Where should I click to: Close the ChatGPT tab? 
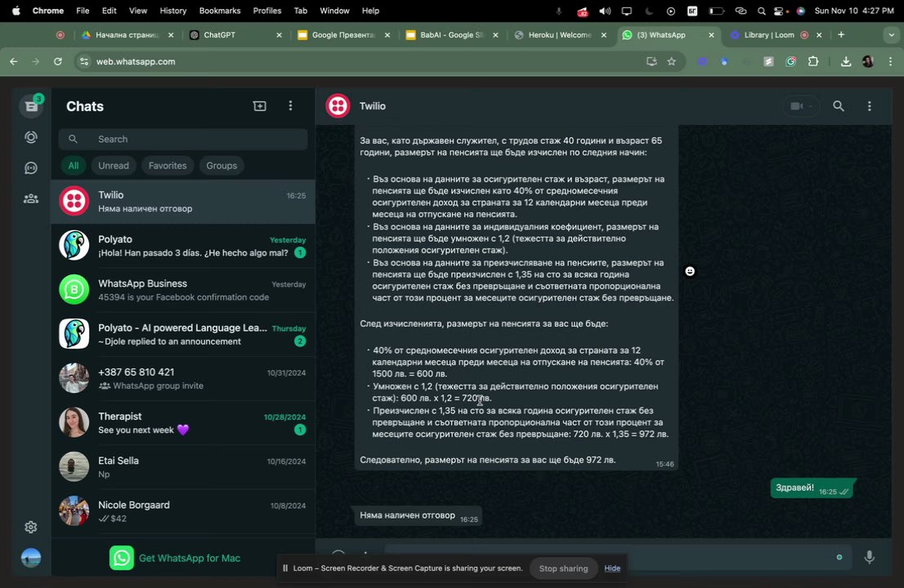click(x=279, y=35)
